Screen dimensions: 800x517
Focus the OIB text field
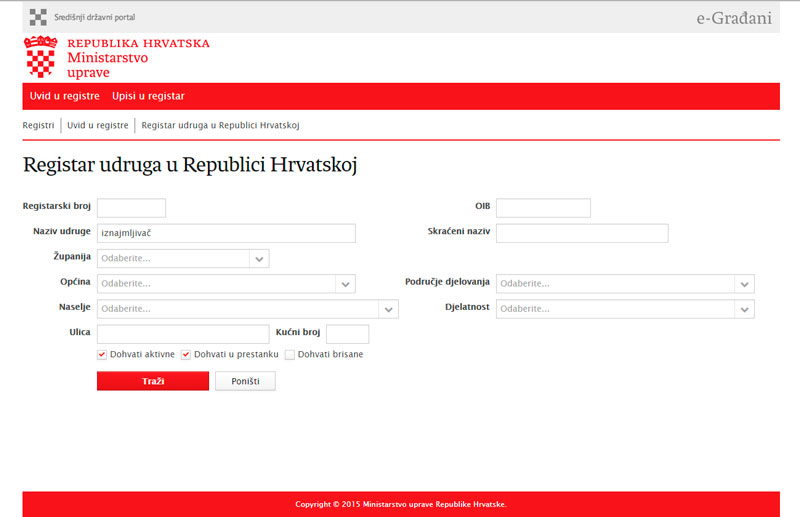[x=543, y=208]
